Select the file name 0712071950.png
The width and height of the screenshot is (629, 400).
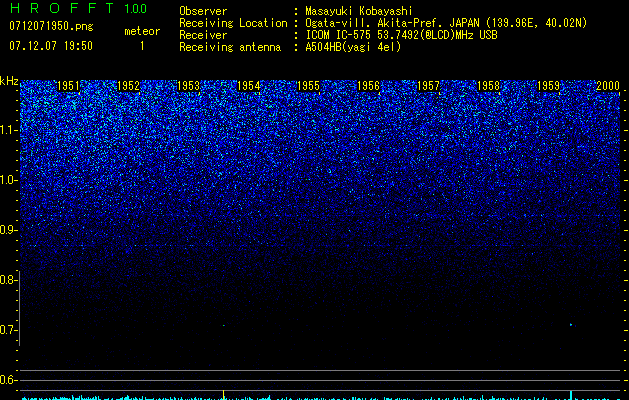(51, 27)
